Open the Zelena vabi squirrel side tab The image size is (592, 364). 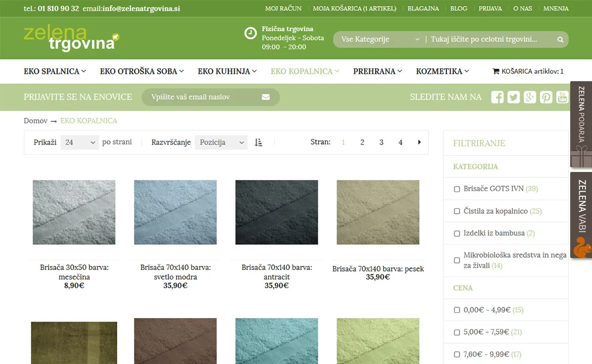[x=581, y=215]
